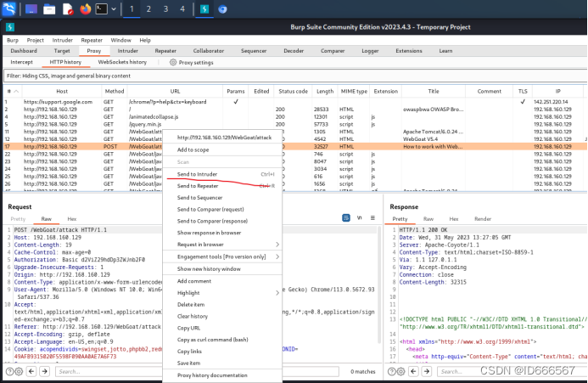
Task: Click the Chromium browser taskbar icon
Action: pos(223,9)
